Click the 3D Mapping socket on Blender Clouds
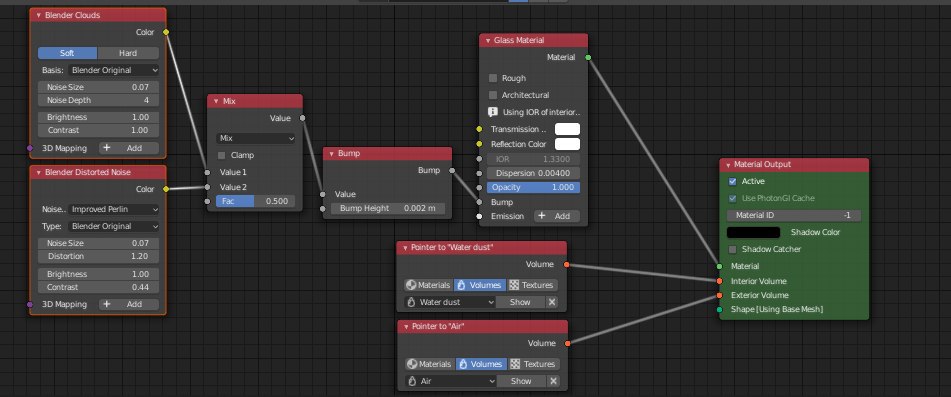The image size is (951, 397). 30,148
